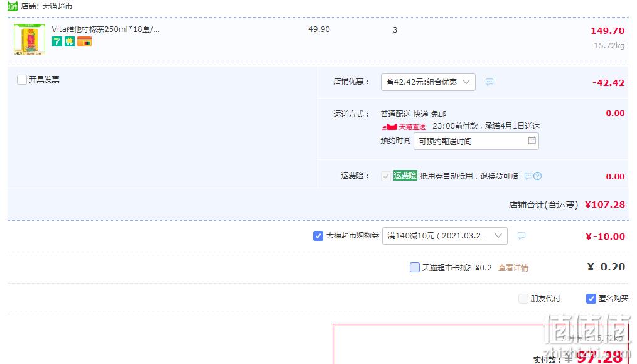Click the orange credit card payment badge
Viewport: 637px width, 364px height.
(x=85, y=41)
